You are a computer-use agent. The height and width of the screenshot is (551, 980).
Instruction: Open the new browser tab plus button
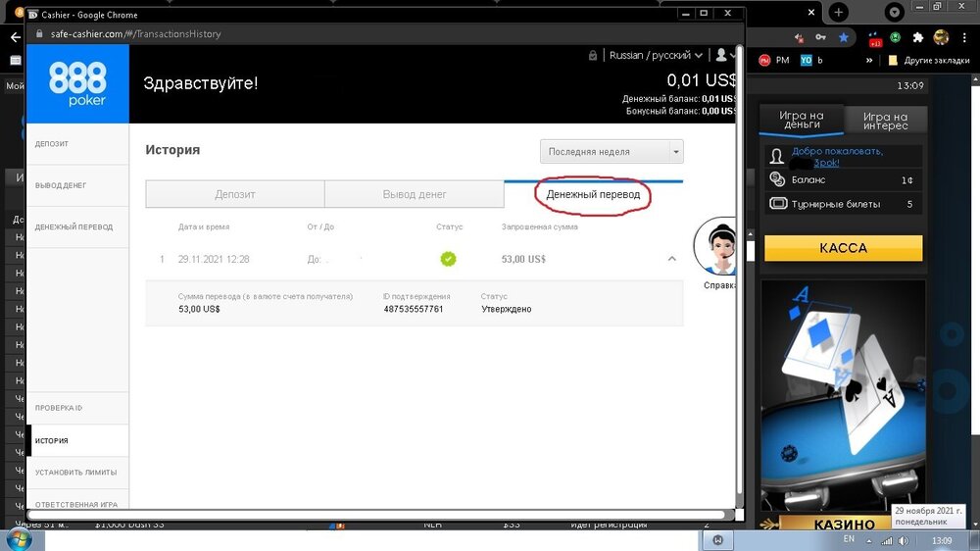click(x=839, y=12)
